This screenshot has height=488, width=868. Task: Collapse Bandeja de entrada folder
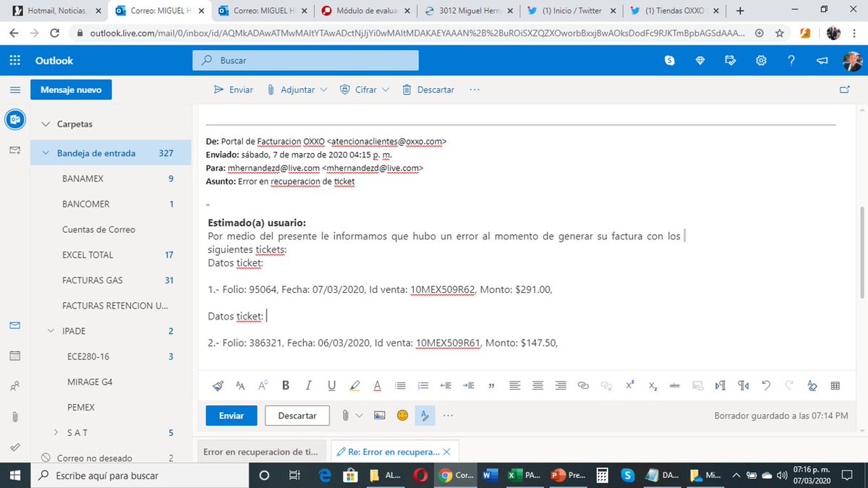[46, 153]
